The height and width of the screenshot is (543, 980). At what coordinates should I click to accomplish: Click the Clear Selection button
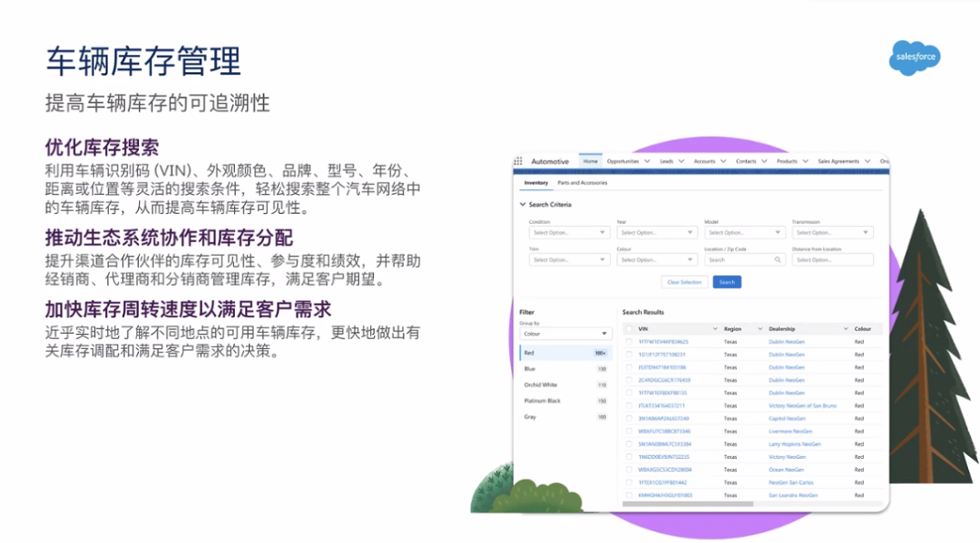coord(684,282)
